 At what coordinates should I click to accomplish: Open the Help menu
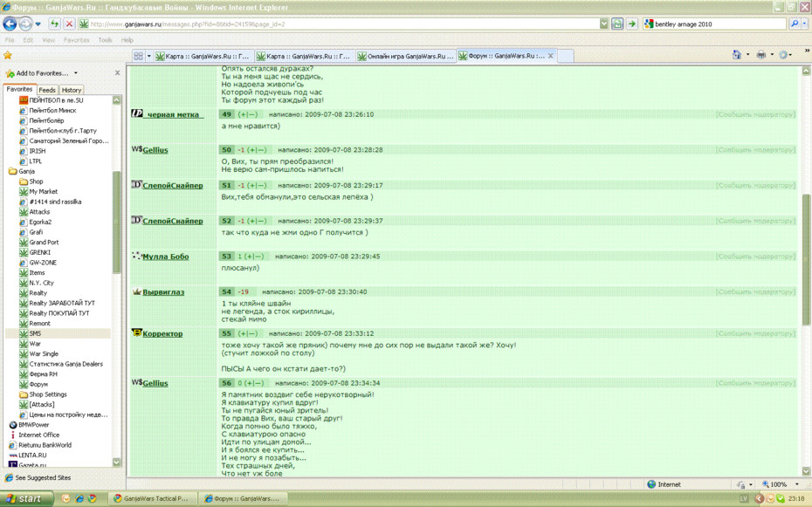127,40
